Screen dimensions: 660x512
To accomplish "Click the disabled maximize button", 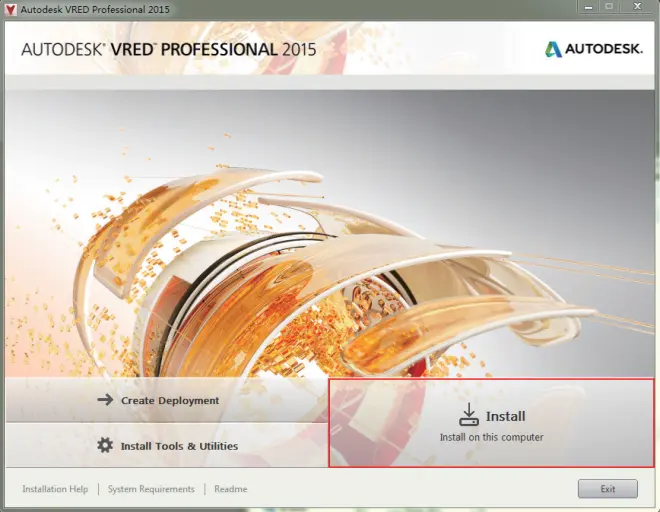I will click(x=609, y=7).
